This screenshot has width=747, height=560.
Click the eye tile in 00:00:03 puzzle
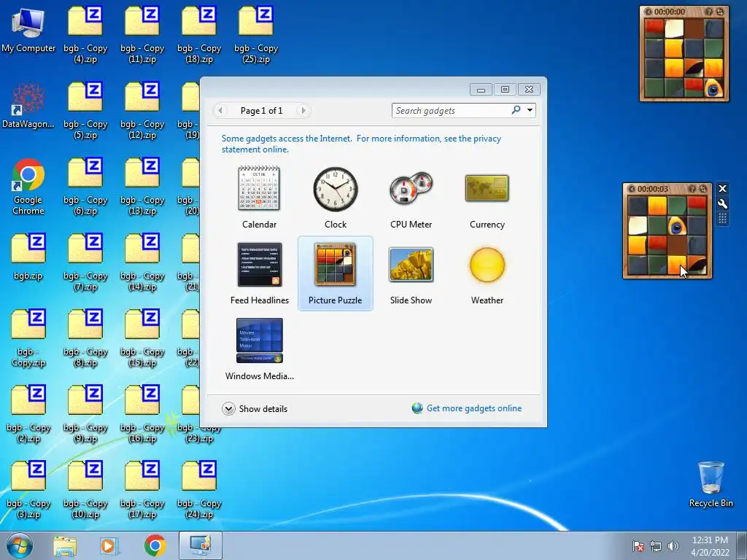(676, 226)
